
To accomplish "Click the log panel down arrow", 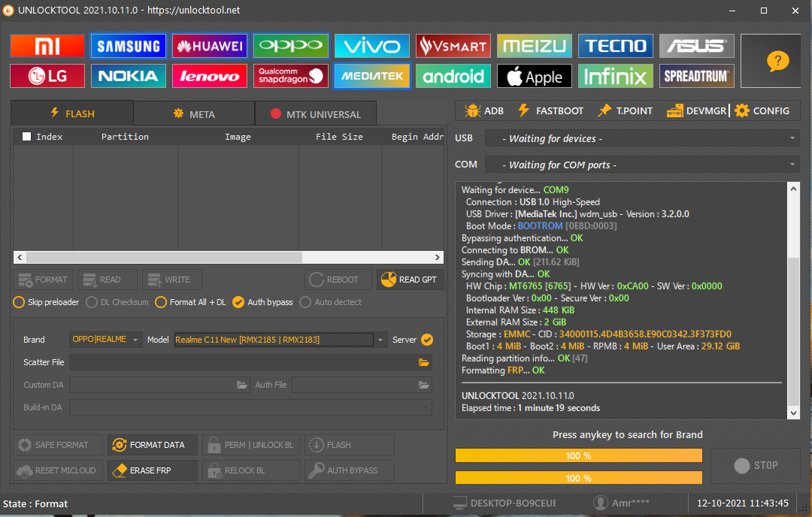I will 793,413.
